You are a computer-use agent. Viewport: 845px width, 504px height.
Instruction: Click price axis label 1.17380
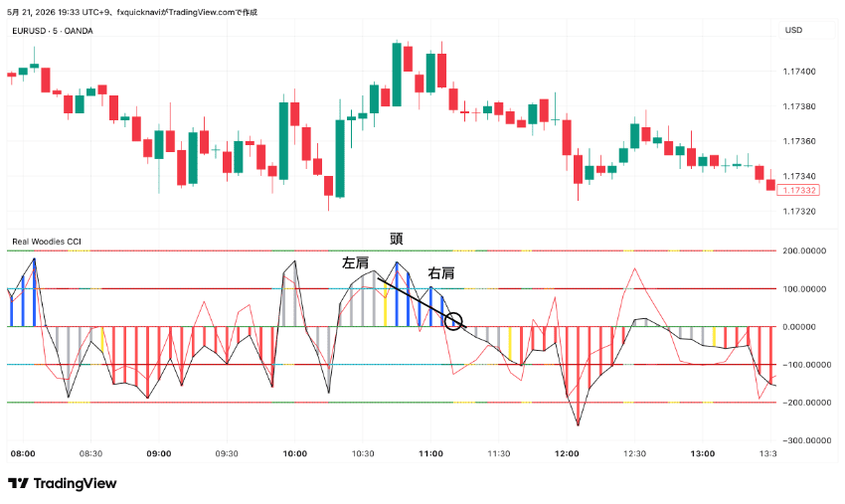click(x=799, y=106)
